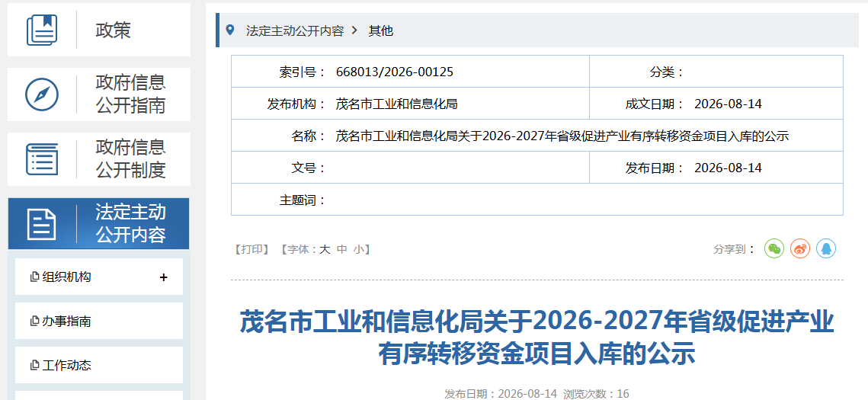Open the 组织机构 submenu item
The height and width of the screenshot is (400, 868).
coord(99,277)
